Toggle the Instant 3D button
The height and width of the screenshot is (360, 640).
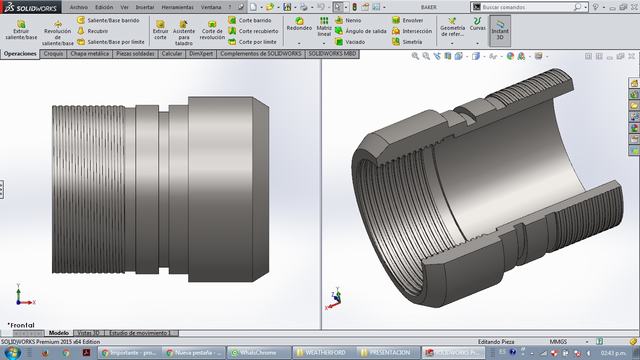500,31
